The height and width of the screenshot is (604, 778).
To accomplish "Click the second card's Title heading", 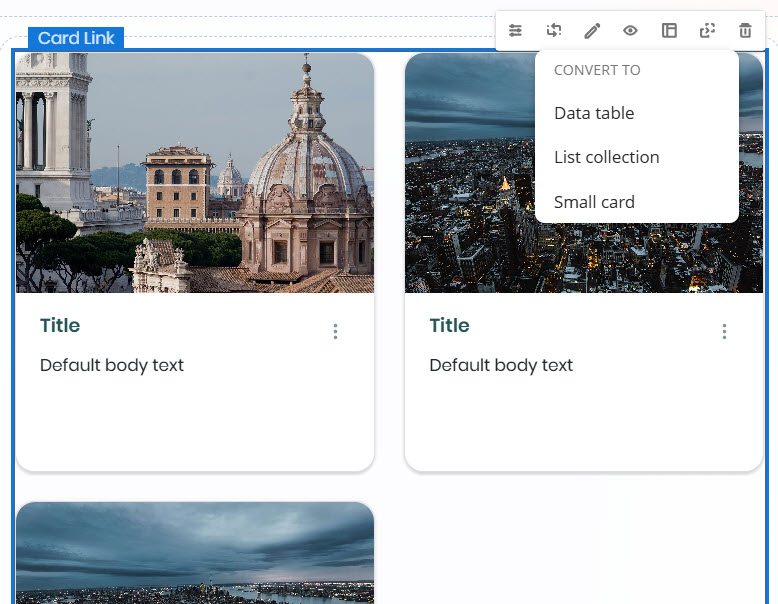I will pyautogui.click(x=449, y=326).
